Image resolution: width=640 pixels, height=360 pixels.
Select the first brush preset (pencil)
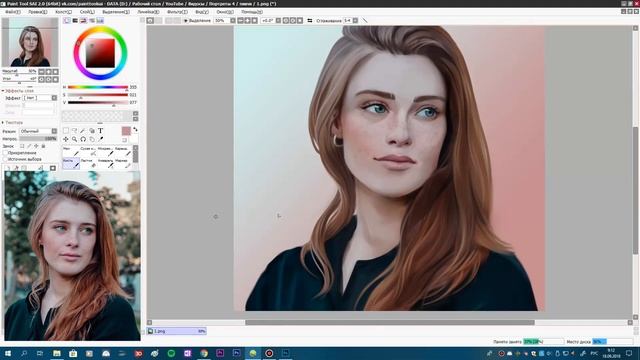coord(71,151)
